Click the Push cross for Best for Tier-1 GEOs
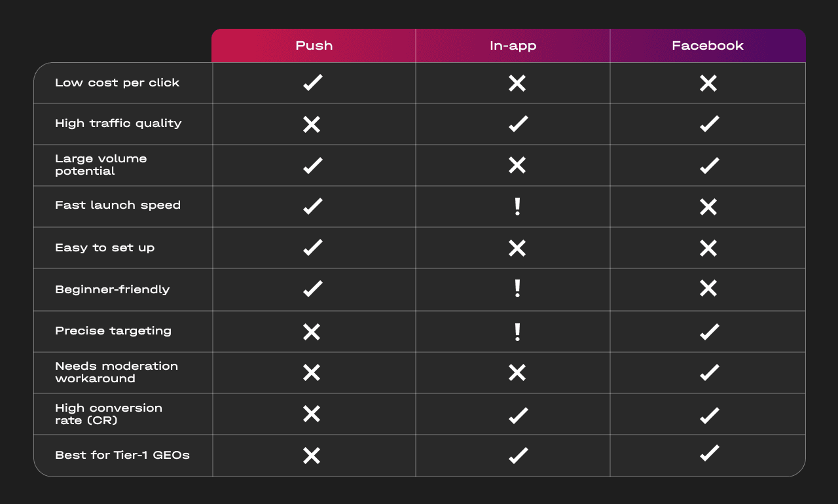Image resolution: width=838 pixels, height=504 pixels. (x=312, y=456)
